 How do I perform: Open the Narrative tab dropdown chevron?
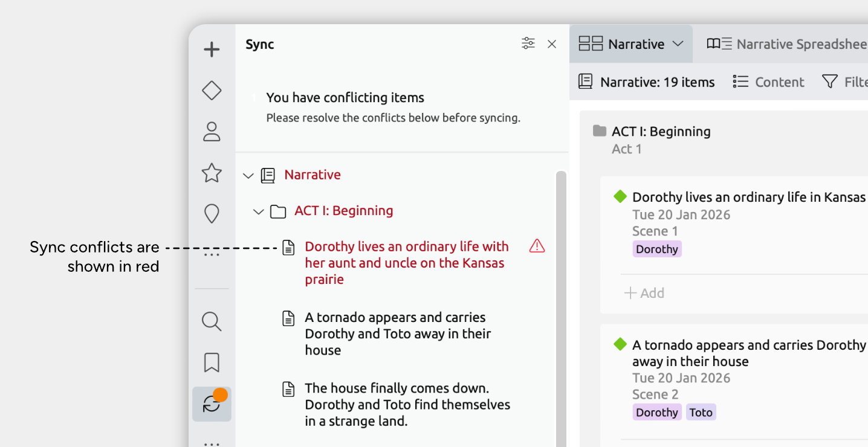click(678, 43)
